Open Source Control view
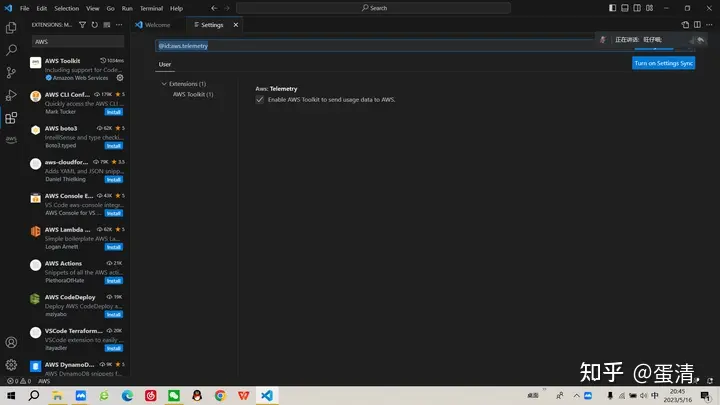This screenshot has height=405, width=720. [11, 72]
